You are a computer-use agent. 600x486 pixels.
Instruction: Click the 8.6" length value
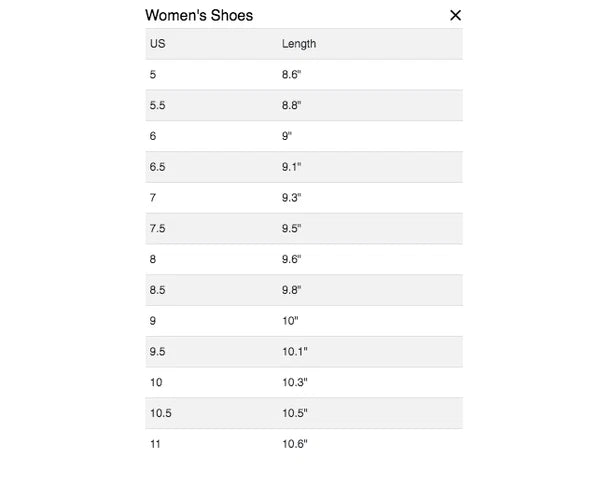(x=291, y=75)
